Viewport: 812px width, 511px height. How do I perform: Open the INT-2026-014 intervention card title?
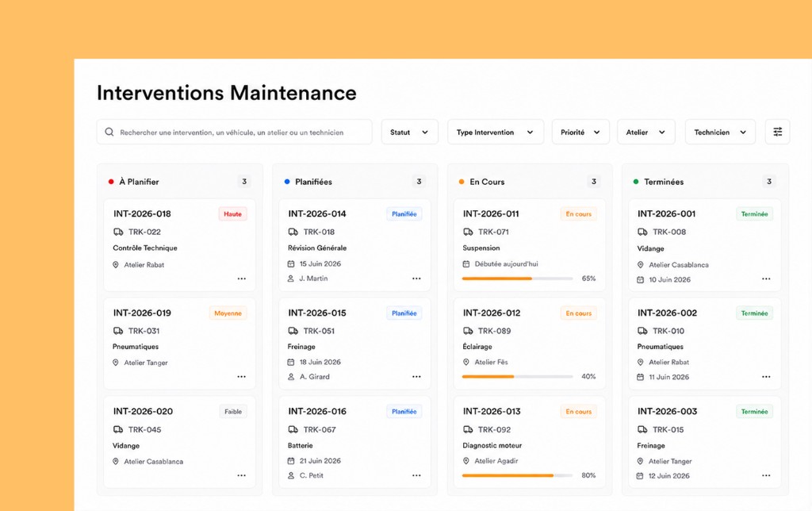pos(317,214)
